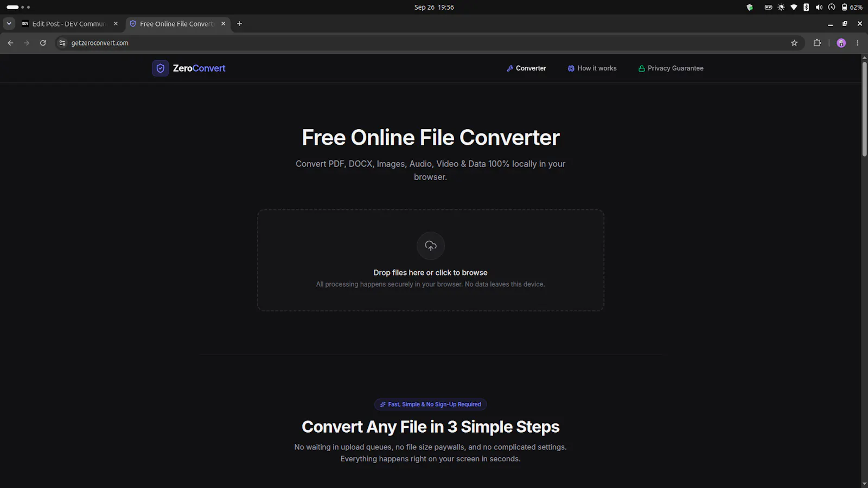Go forward to next page
Screen dimensions: 868x488
27,43
